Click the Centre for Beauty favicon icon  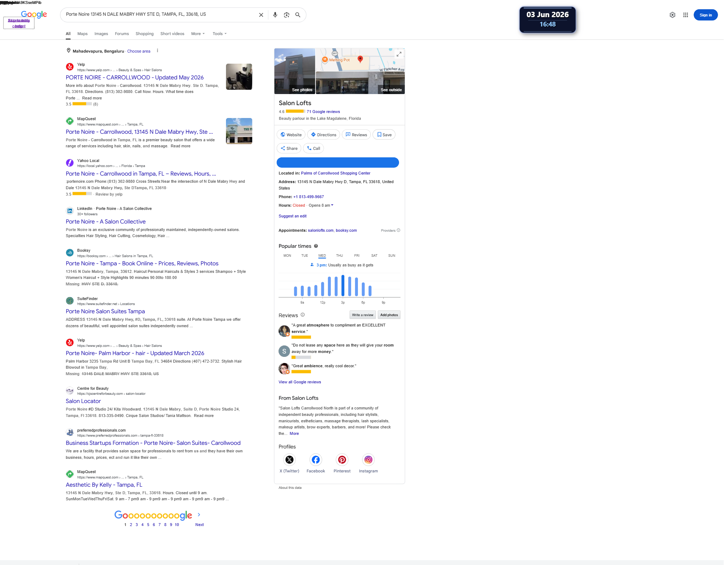pyautogui.click(x=70, y=390)
